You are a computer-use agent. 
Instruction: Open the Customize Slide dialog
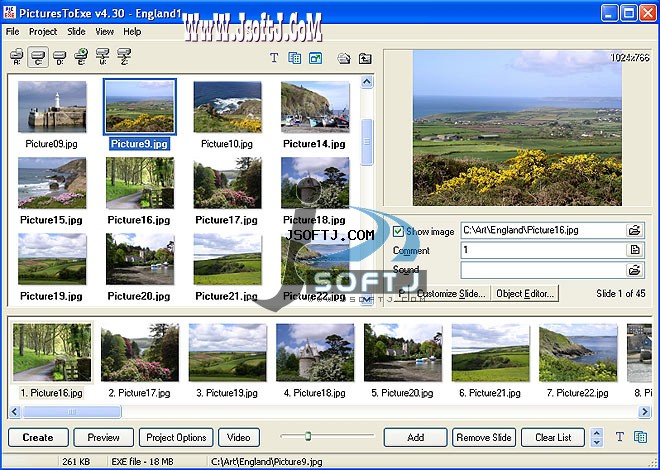pyautogui.click(x=451, y=293)
